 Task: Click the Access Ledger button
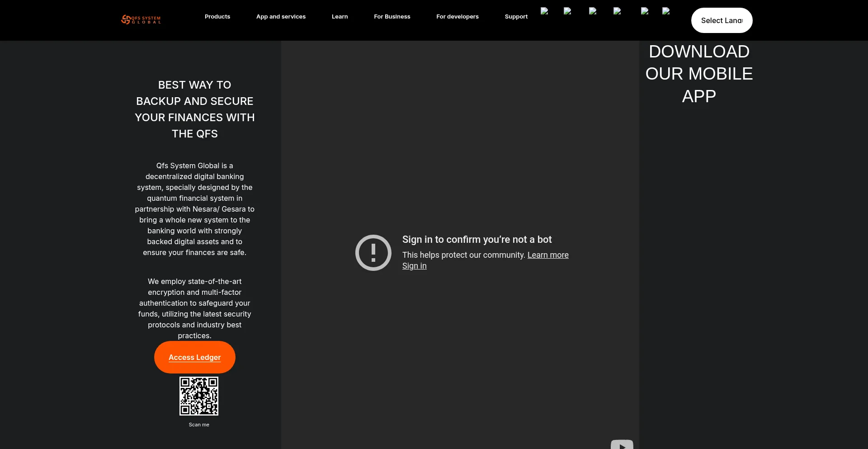point(195,357)
